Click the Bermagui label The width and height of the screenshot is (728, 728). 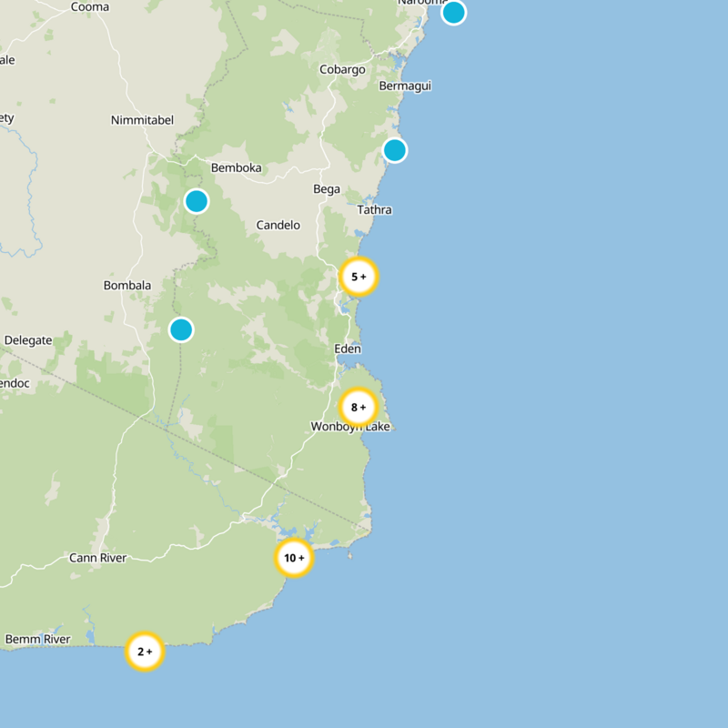tap(405, 86)
